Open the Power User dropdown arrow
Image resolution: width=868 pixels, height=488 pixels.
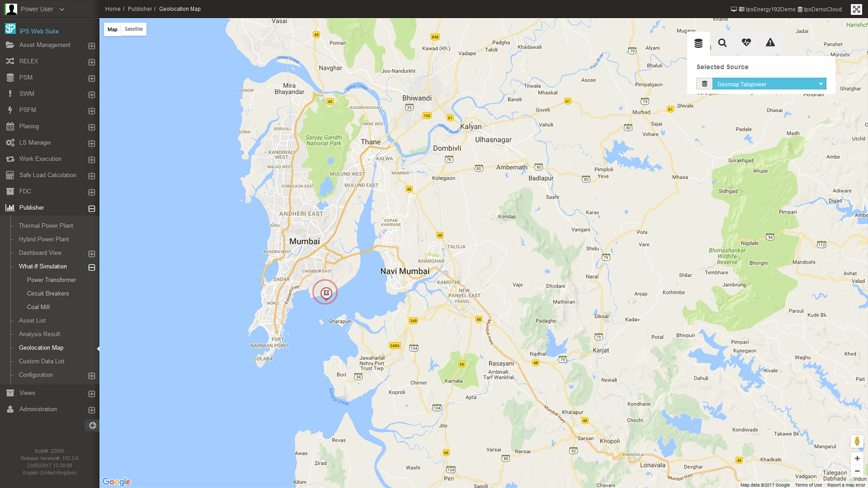click(62, 9)
